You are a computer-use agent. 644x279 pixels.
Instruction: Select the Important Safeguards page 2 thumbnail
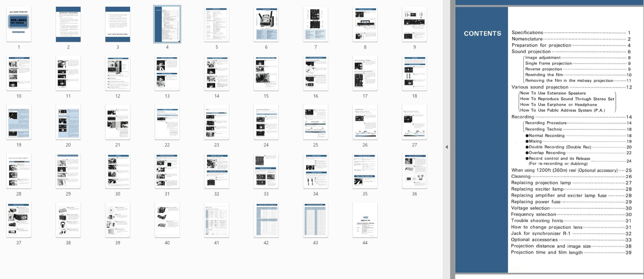pyautogui.click(x=68, y=24)
